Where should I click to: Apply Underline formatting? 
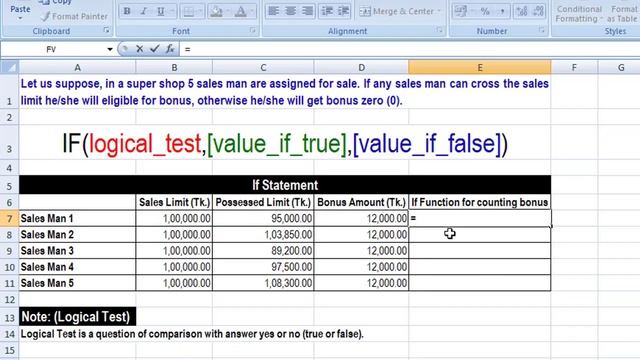161,11
